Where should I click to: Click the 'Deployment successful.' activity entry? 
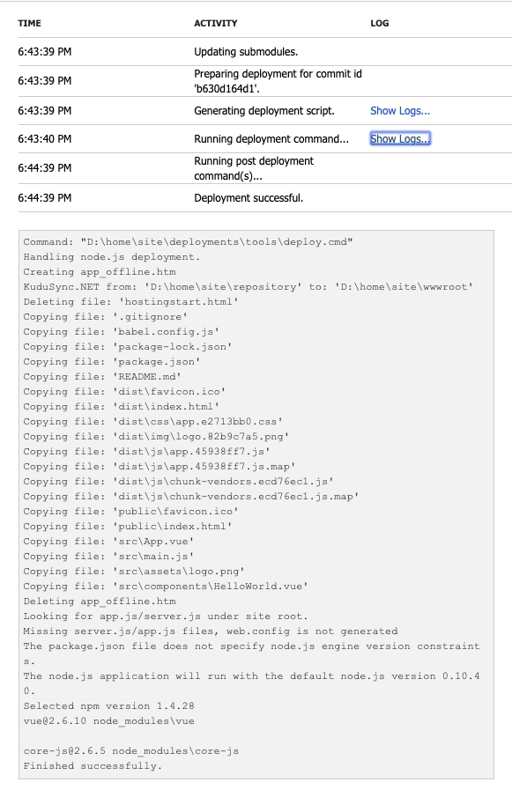(249, 198)
